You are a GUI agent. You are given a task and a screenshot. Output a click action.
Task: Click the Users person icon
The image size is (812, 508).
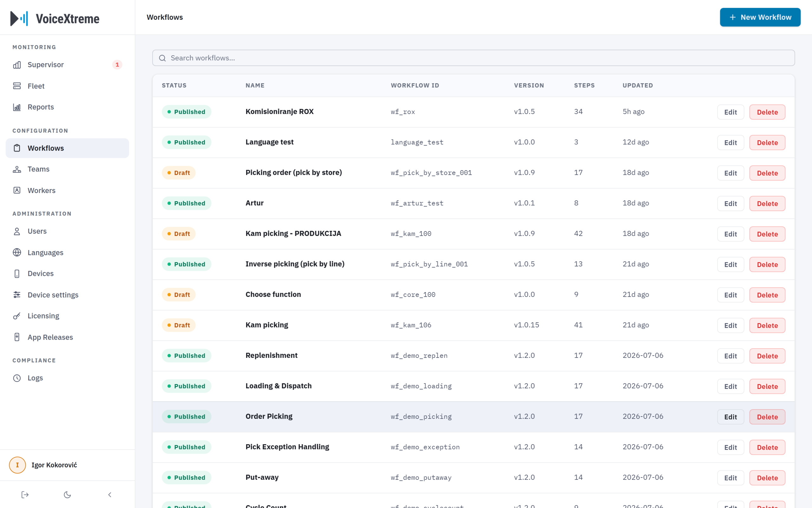(17, 231)
